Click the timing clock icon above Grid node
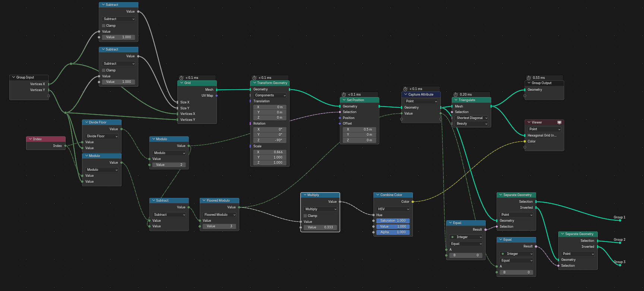 click(x=181, y=78)
